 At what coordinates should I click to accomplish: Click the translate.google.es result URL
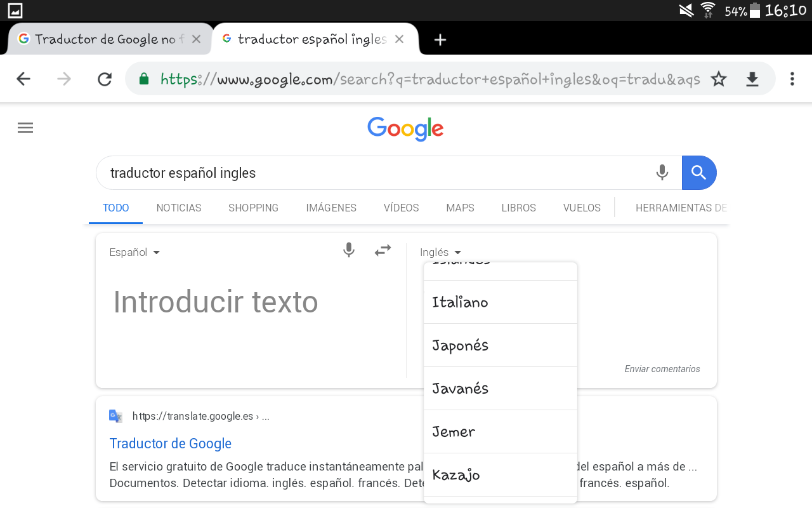201,417
